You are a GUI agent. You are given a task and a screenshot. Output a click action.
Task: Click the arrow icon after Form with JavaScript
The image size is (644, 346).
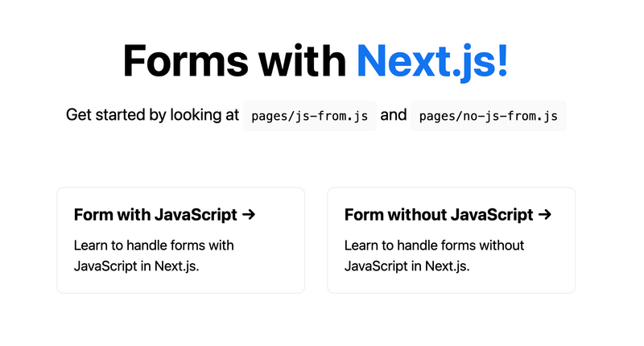(249, 215)
